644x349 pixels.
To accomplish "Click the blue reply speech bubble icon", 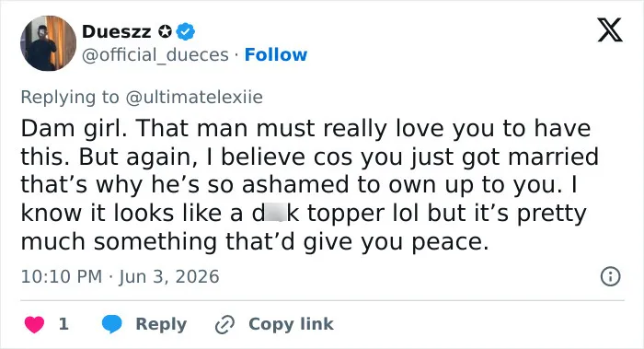I will click(111, 324).
